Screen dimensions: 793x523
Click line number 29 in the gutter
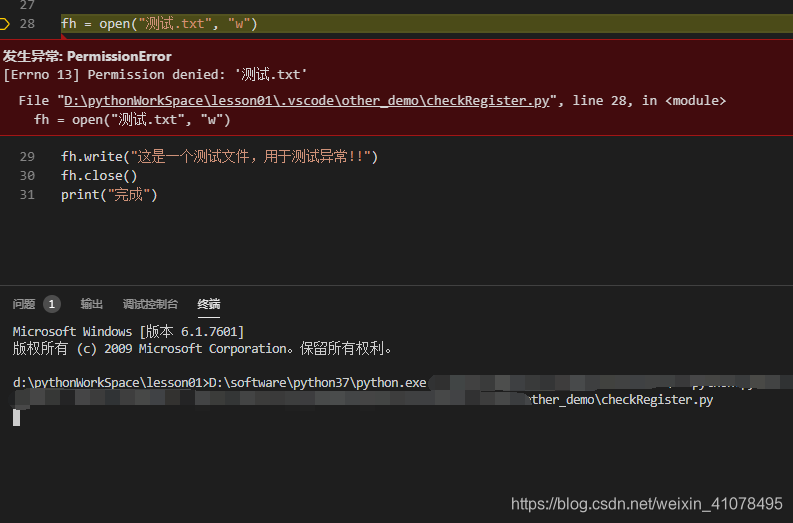coord(27,157)
